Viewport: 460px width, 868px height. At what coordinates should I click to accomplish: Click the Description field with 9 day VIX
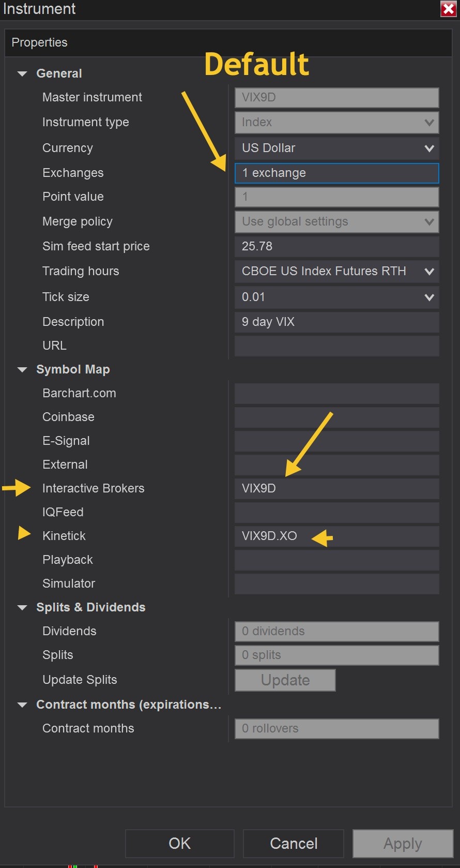[336, 322]
